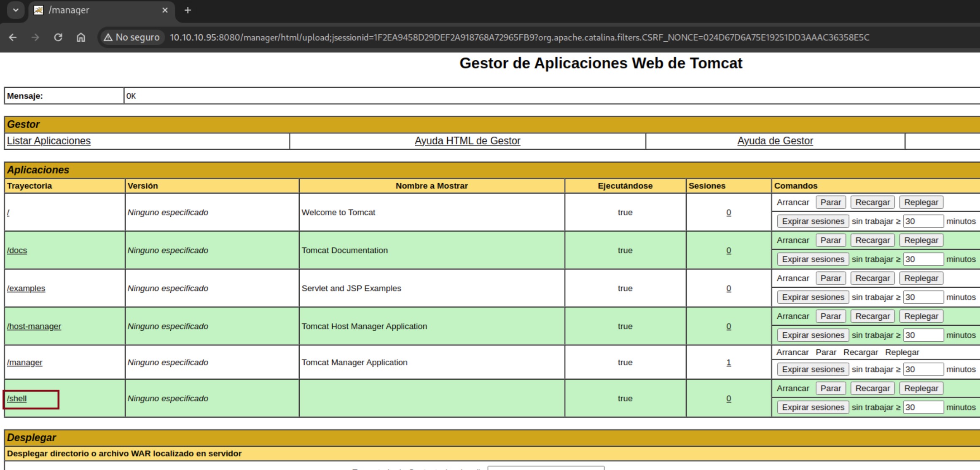View sessions count for root application
Image resolution: width=980 pixels, height=470 pixels.
point(729,213)
